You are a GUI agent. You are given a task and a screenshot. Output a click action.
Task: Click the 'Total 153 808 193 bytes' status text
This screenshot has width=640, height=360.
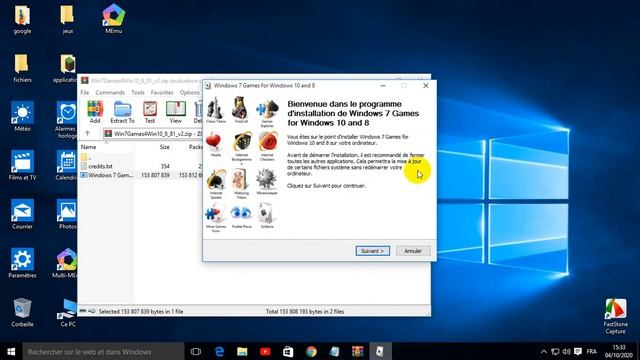click(x=305, y=311)
